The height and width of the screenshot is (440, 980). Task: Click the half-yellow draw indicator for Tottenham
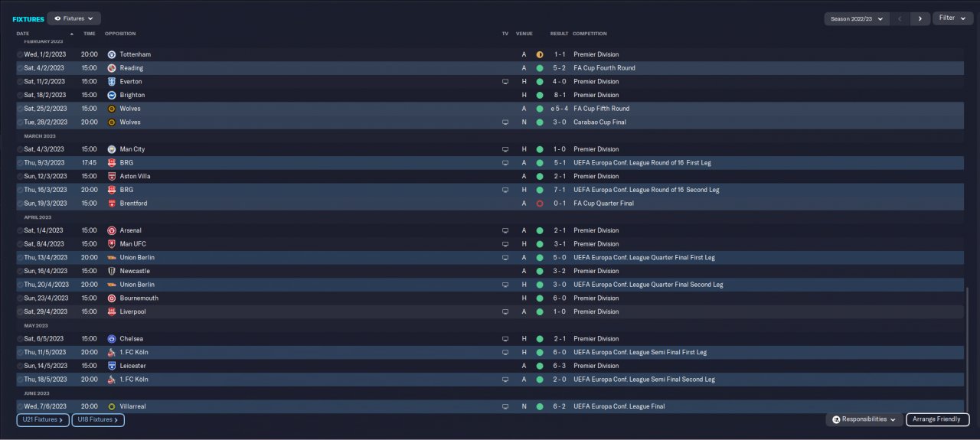click(540, 54)
